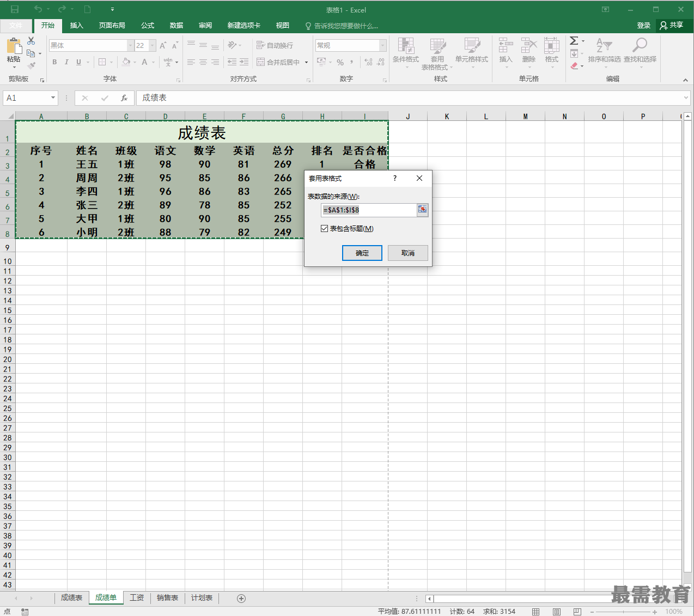Collapse the ribbon with chevron
The image size is (694, 616).
[685, 80]
